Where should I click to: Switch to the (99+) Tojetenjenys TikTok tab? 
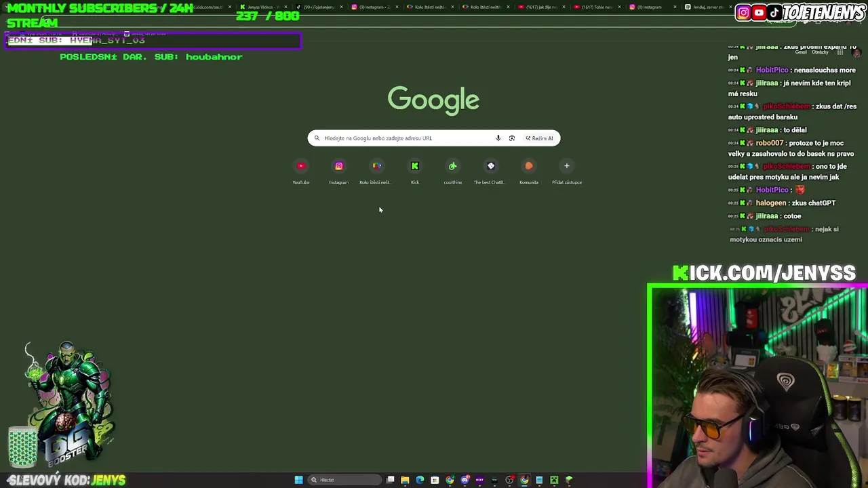coord(319,7)
